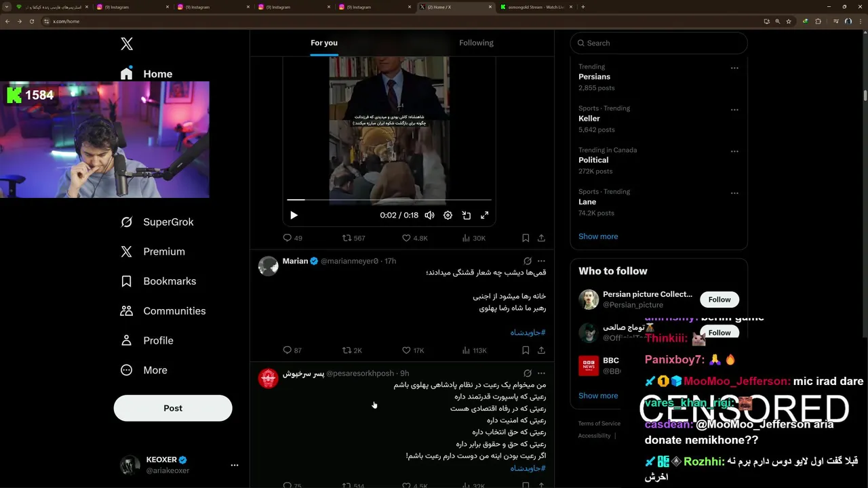This screenshot has height=488, width=868.
Task: Mute the video sound
Action: [x=429, y=215]
